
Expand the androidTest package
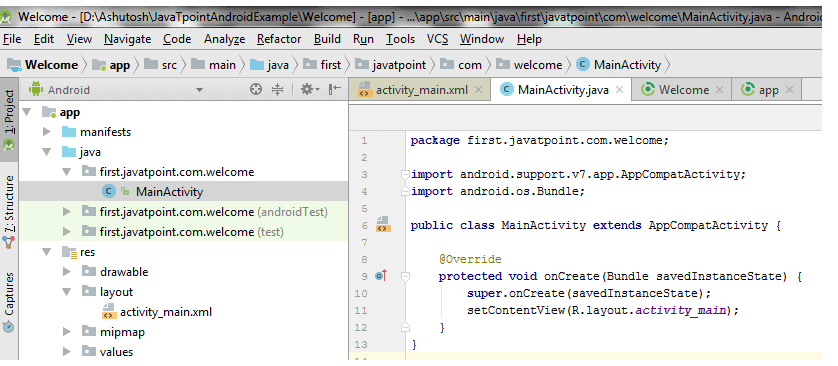tap(67, 212)
